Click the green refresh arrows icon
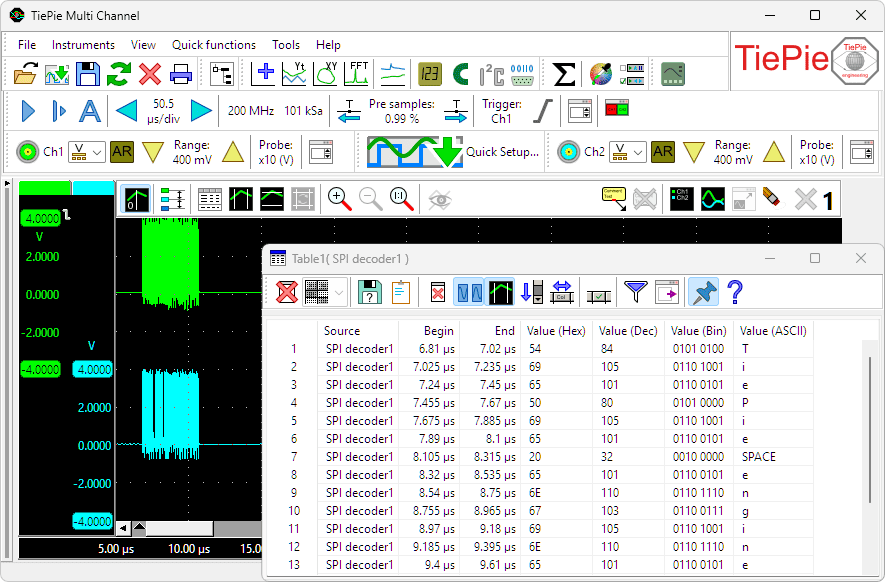Viewport: 885px width, 582px height. click(119, 74)
